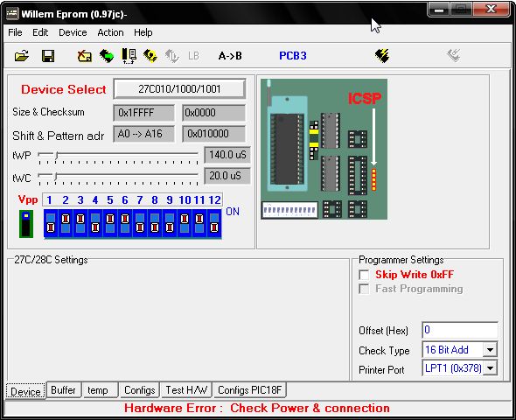The image size is (516, 420).
Task: Click the Device Select label
Action: point(64,89)
